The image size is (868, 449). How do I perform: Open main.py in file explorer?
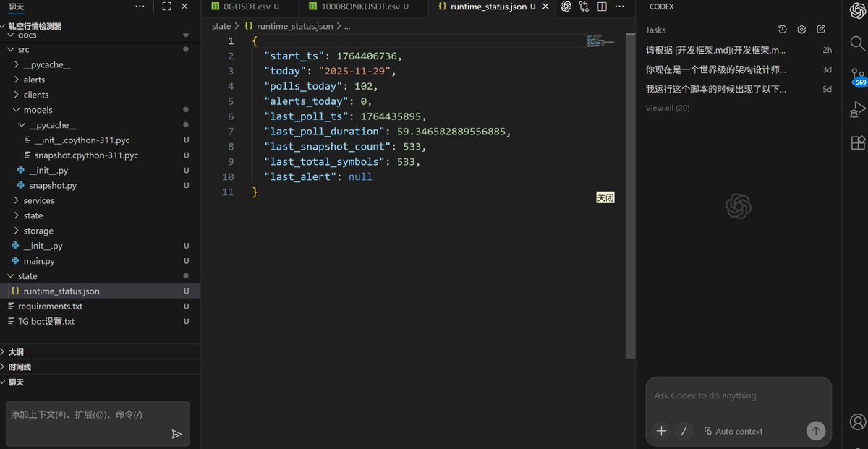(x=100, y=261)
